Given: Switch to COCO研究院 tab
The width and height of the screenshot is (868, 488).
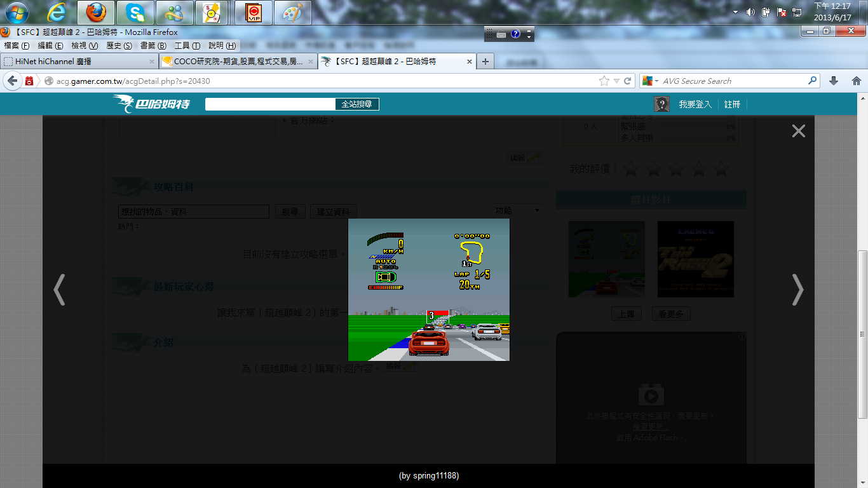Looking at the screenshot, I should pyautogui.click(x=238, y=62).
